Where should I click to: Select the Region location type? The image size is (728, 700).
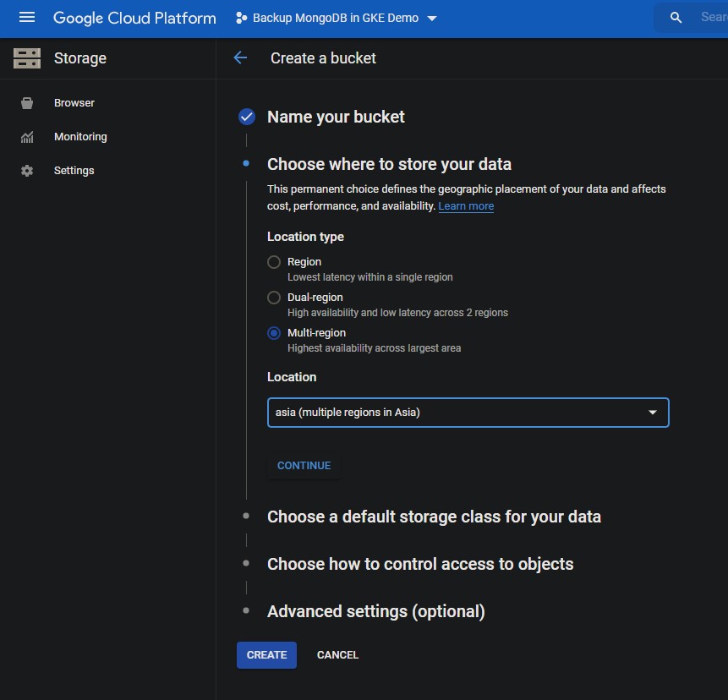[274, 262]
